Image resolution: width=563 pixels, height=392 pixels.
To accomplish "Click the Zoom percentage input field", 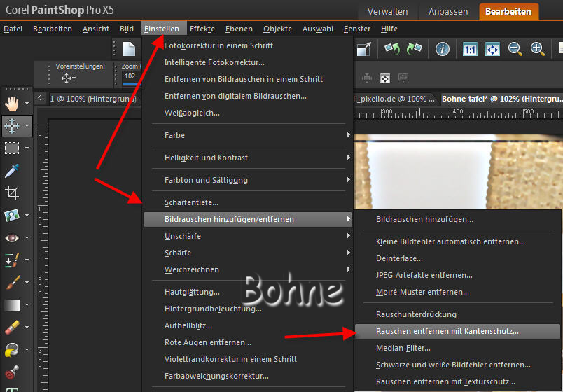I will [131, 77].
